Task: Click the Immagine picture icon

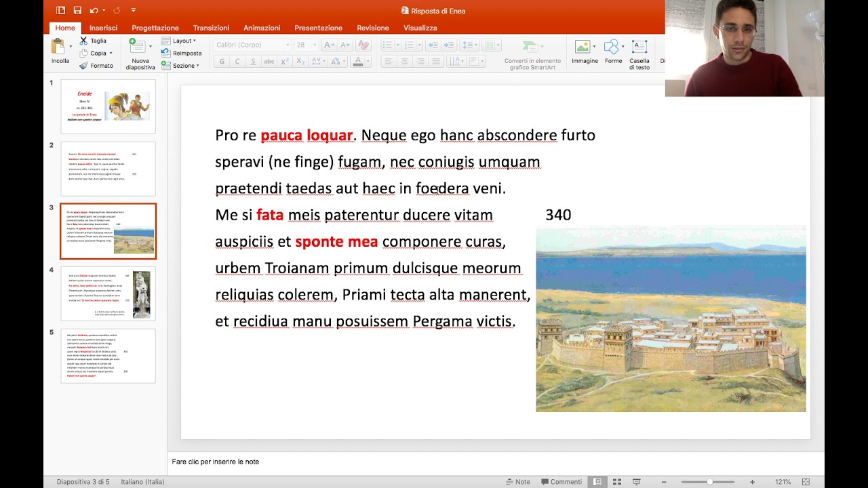Action: 583,46
